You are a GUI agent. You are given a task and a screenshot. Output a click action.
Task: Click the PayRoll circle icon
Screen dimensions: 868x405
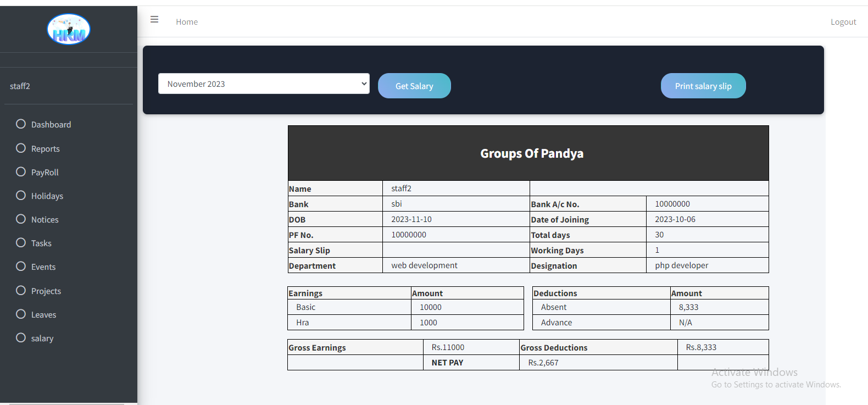point(21,171)
